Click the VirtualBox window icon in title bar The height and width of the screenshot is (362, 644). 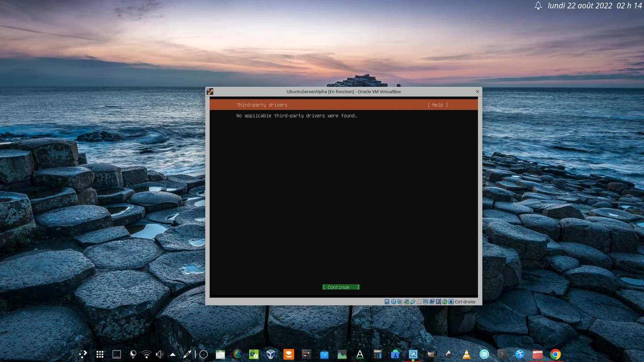pos(210,92)
